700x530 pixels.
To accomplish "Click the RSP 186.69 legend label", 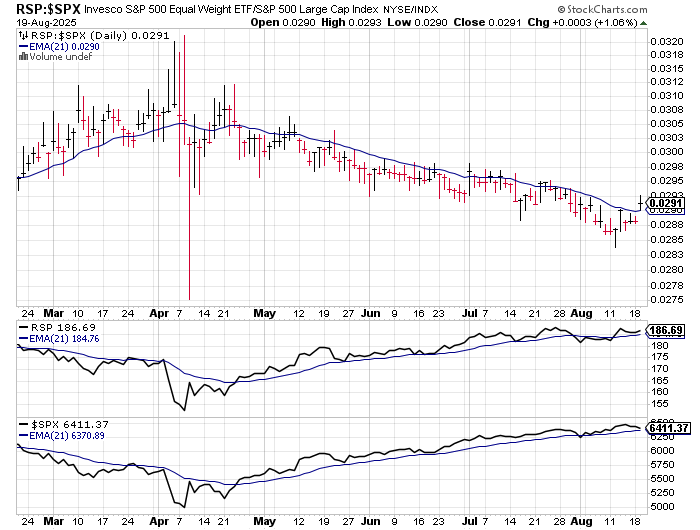I will click(63, 328).
